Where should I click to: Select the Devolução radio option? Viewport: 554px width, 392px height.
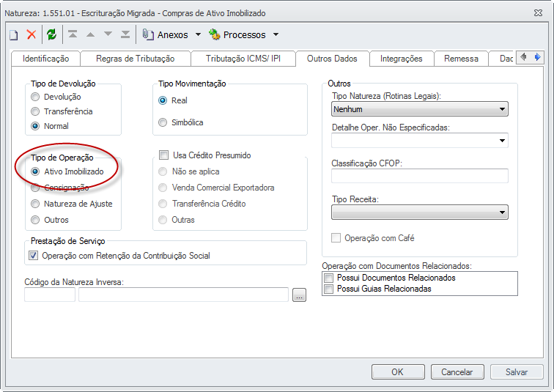click(35, 97)
